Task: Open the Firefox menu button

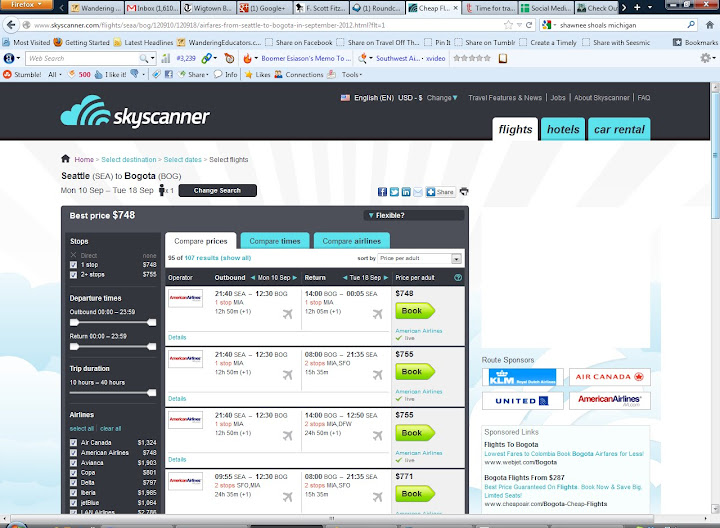Action: point(26,5)
